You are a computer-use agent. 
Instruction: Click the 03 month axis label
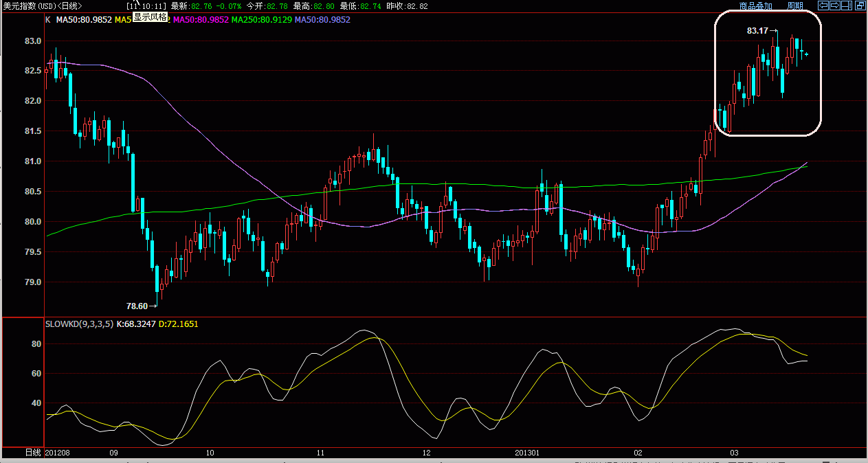click(735, 453)
